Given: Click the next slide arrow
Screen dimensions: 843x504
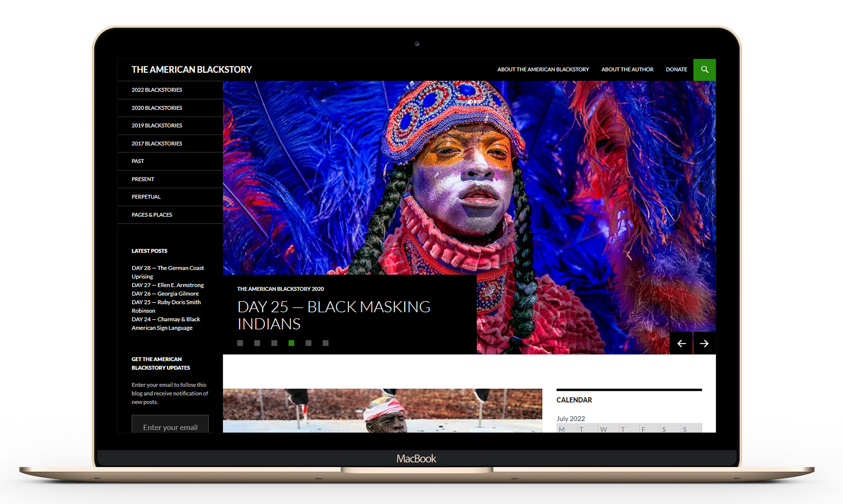Looking at the screenshot, I should 704,343.
